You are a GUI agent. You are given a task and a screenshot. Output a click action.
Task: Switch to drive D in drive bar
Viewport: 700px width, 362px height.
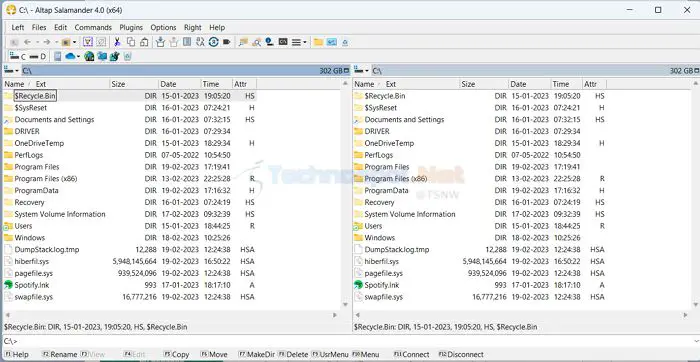pyautogui.click(x=38, y=56)
